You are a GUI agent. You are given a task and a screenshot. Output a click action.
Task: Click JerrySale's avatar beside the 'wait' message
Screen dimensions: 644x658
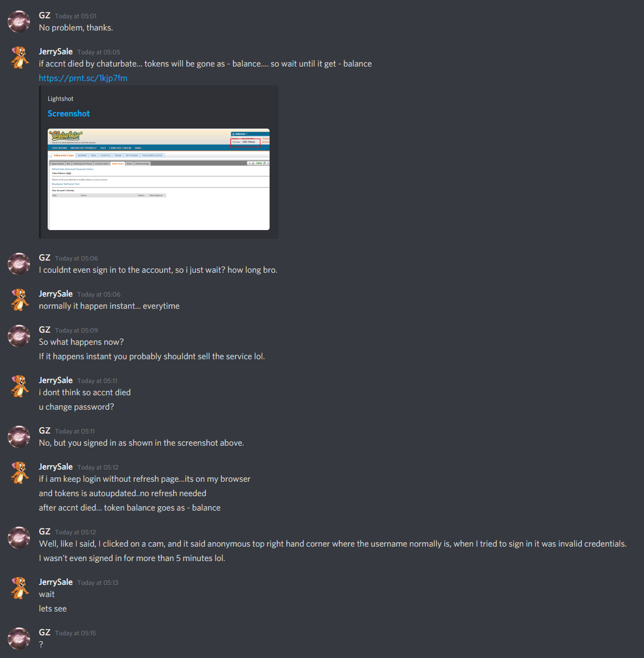pyautogui.click(x=19, y=588)
